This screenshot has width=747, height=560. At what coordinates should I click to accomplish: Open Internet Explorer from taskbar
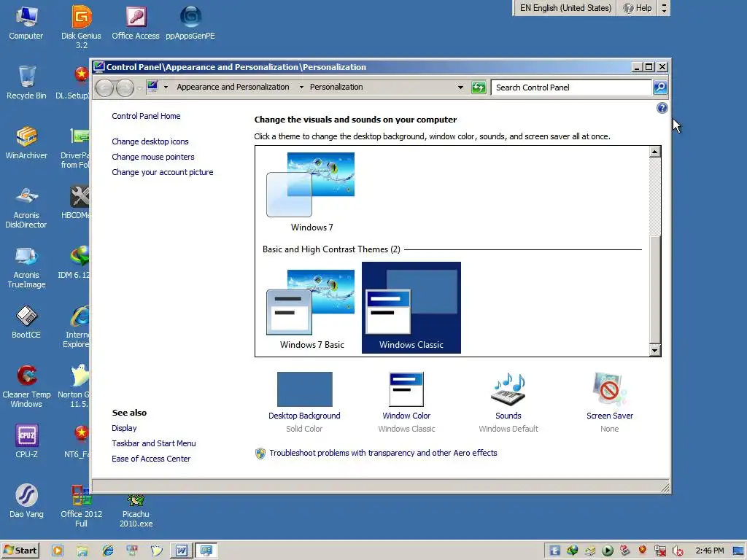(x=108, y=551)
